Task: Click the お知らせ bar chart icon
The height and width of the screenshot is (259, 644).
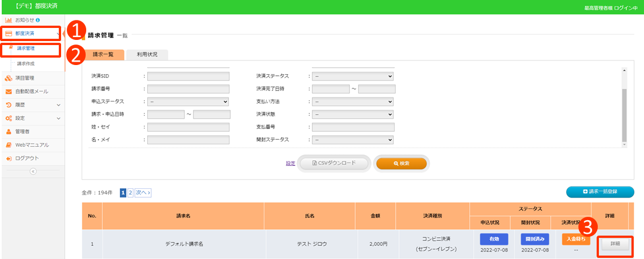Action: coord(9,20)
